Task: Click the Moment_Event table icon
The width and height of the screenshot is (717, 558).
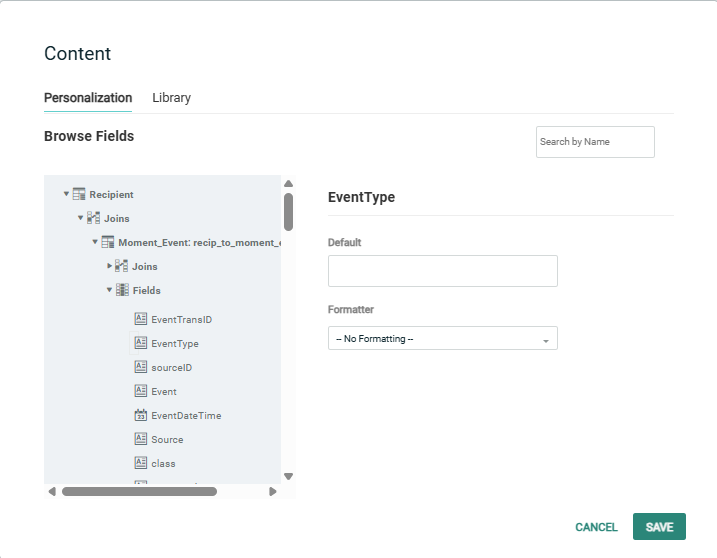Action: 108,243
